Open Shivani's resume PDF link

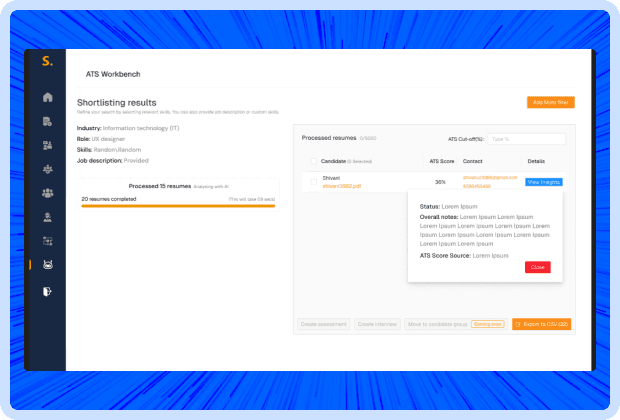point(342,186)
